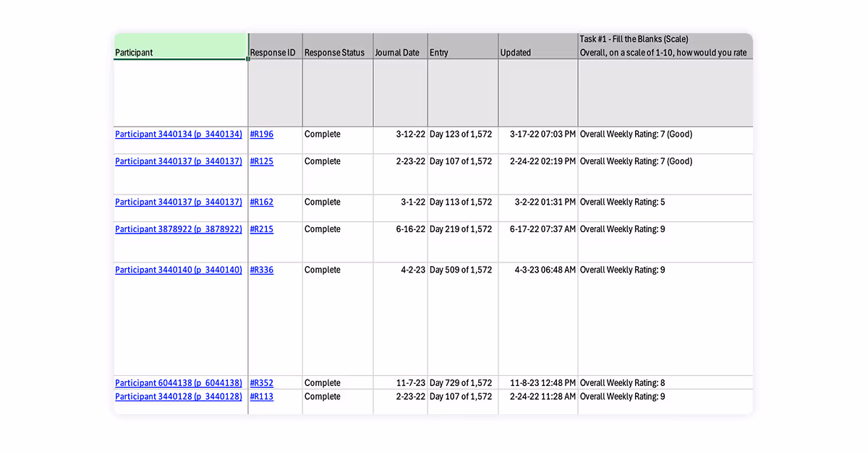Screen dimensions: 868x454
Task: Select the Response ID column header
Action: pos(273,52)
